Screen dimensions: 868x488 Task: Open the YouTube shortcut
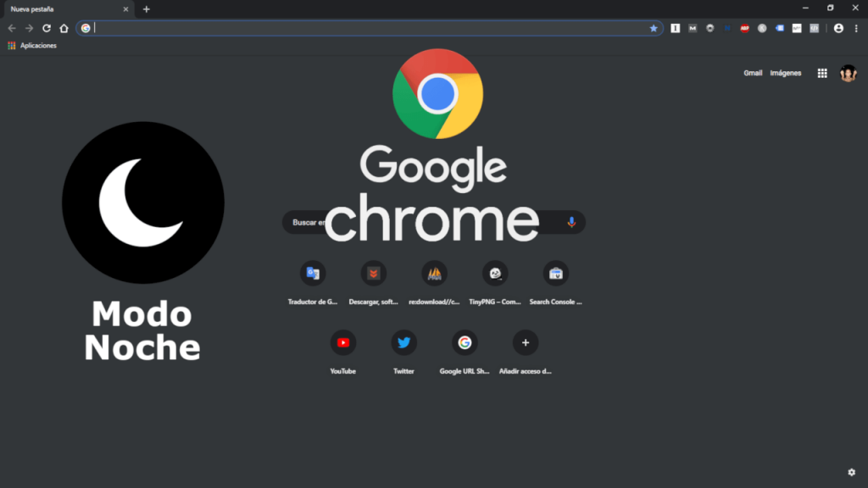coord(343,342)
